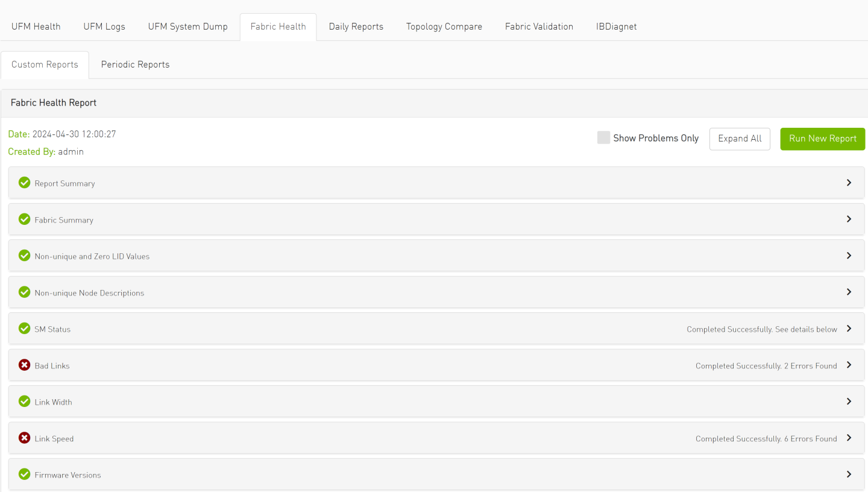Viewport: 868px width, 492px height.
Task: Open the IBDiagnet tab
Action: 616,27
